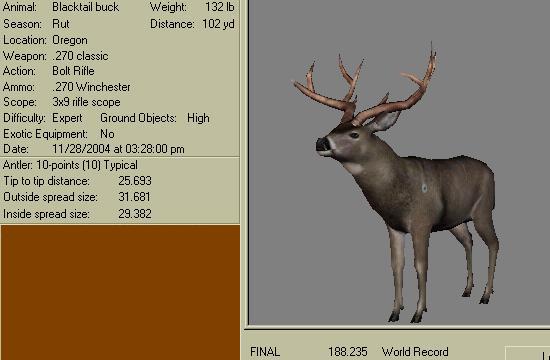
Task: Select the brown notes panel
Action: point(121,293)
